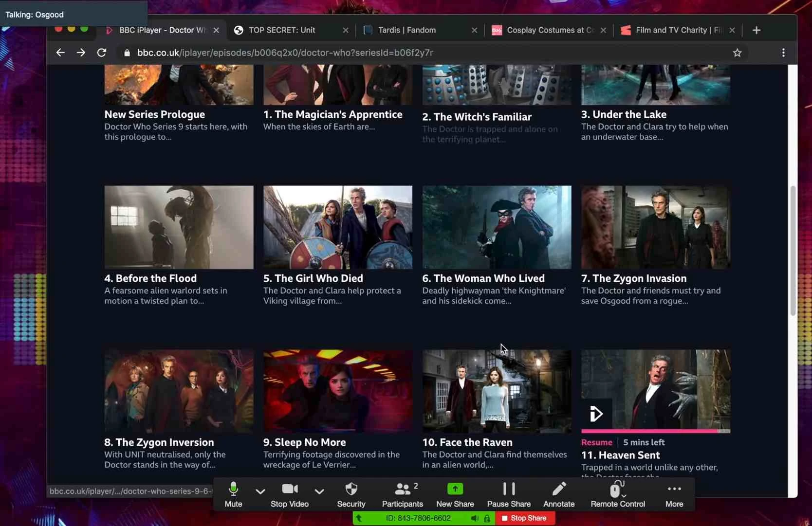Open Chrome's three-dot menu
812x526 pixels.
coord(783,53)
